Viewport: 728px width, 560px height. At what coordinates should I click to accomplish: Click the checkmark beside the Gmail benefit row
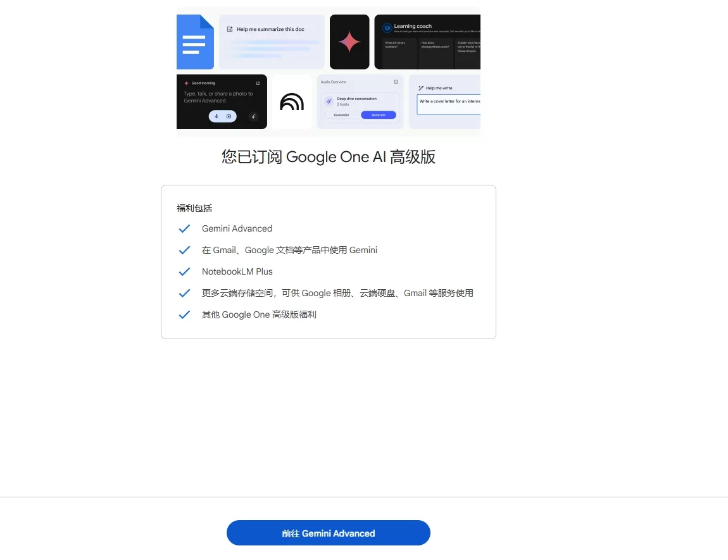tap(184, 250)
